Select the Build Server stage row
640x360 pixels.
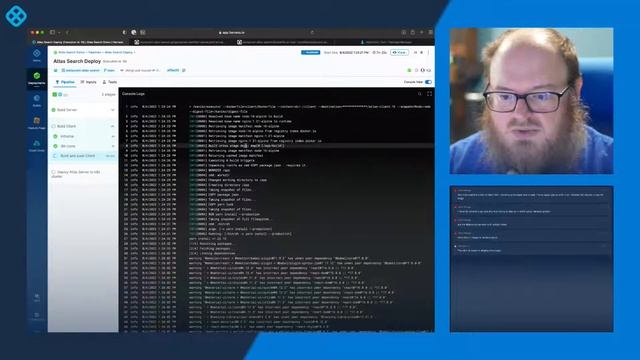pyautogui.click(x=83, y=110)
